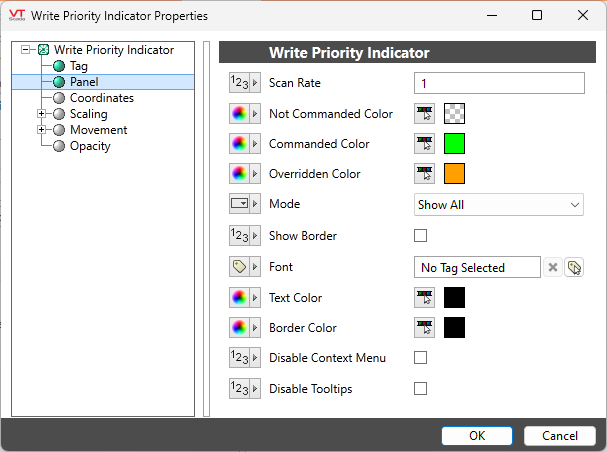This screenshot has height=452, width=607.
Task: Toggle the Disable Tooltips checkbox
Action: pos(421,388)
